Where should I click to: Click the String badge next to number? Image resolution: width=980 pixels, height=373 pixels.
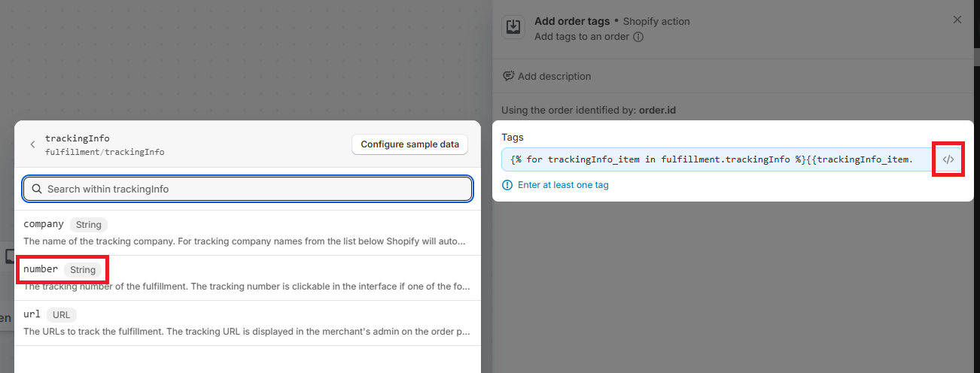(83, 269)
